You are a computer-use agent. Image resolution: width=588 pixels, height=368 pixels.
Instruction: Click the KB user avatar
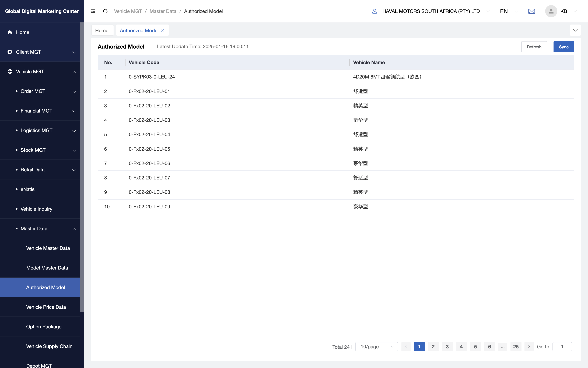click(551, 11)
